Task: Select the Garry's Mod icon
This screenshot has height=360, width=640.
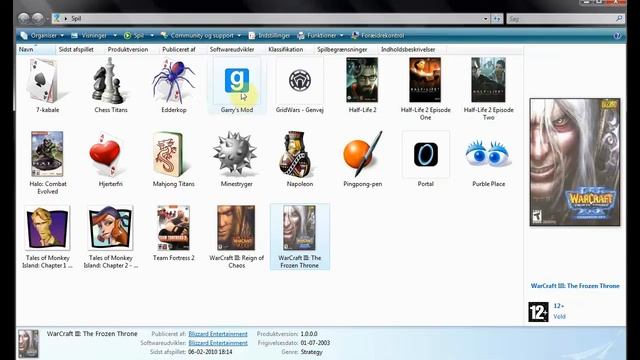Action: pyautogui.click(x=237, y=80)
